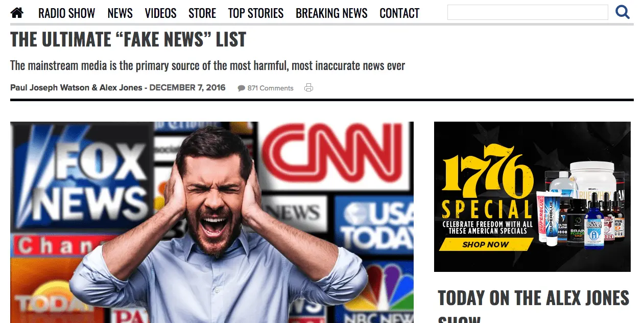Image resolution: width=644 pixels, height=323 pixels.
Task: Click the magnifying glass search icon
Action: [x=622, y=12]
